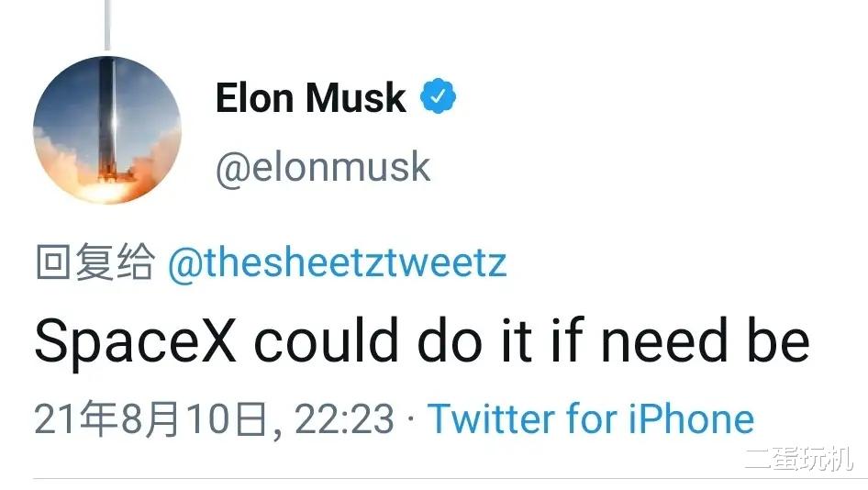
Task: Click the word "iPhone" in the source label
Action: tap(692, 418)
